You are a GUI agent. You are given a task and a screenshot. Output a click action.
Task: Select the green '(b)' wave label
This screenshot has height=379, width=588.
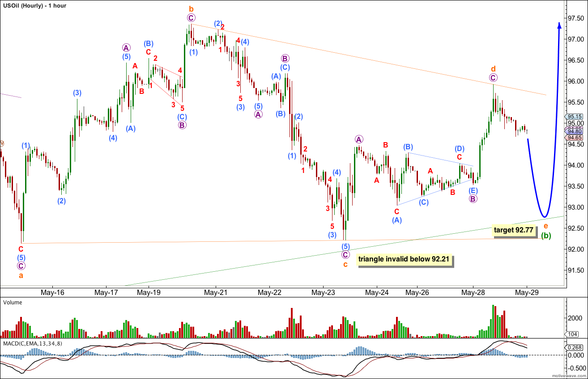[545, 235]
